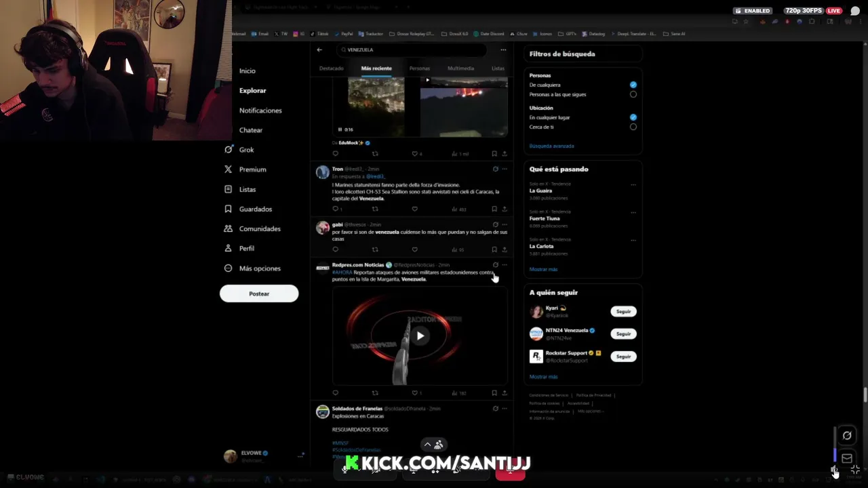Repost the Redpres.com Noticias tweet
This screenshot has width=868, height=488.
pyautogui.click(x=375, y=392)
